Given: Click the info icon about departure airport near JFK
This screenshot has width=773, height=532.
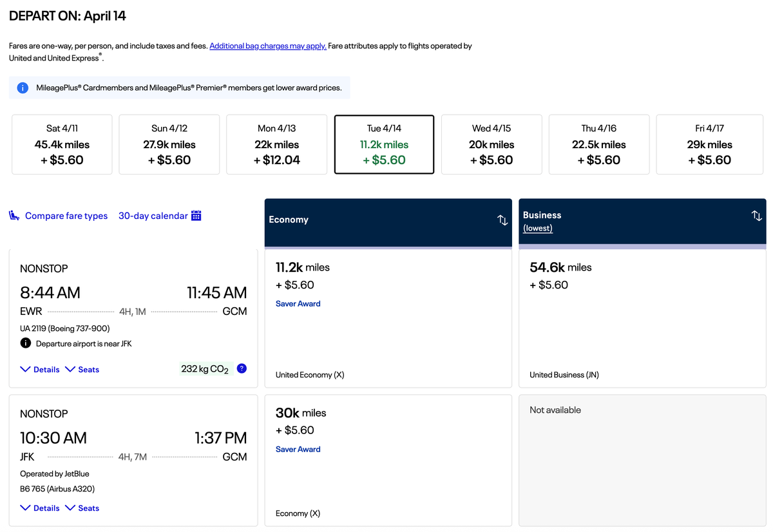Looking at the screenshot, I should [x=25, y=343].
